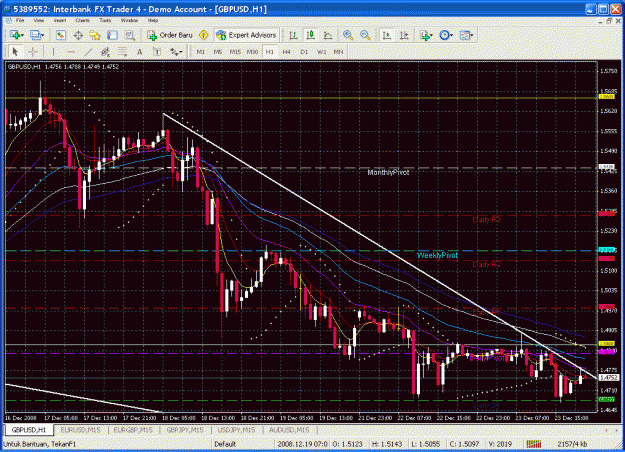Switch to D1 daily timeframe
This screenshot has height=452, width=625.
(304, 52)
